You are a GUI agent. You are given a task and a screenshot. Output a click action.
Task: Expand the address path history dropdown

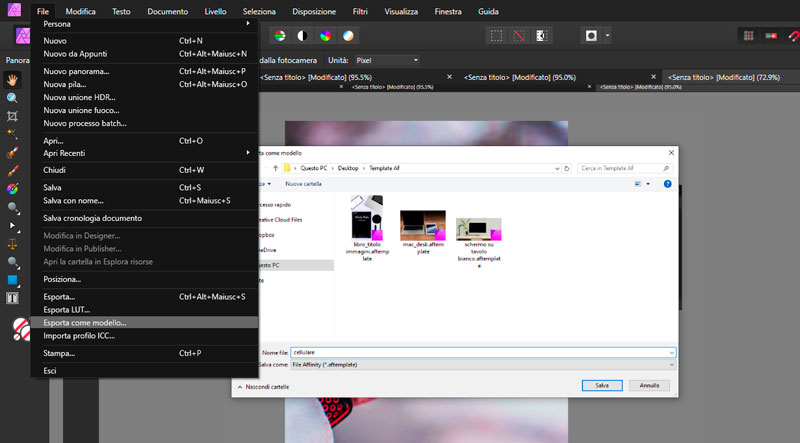(x=557, y=168)
